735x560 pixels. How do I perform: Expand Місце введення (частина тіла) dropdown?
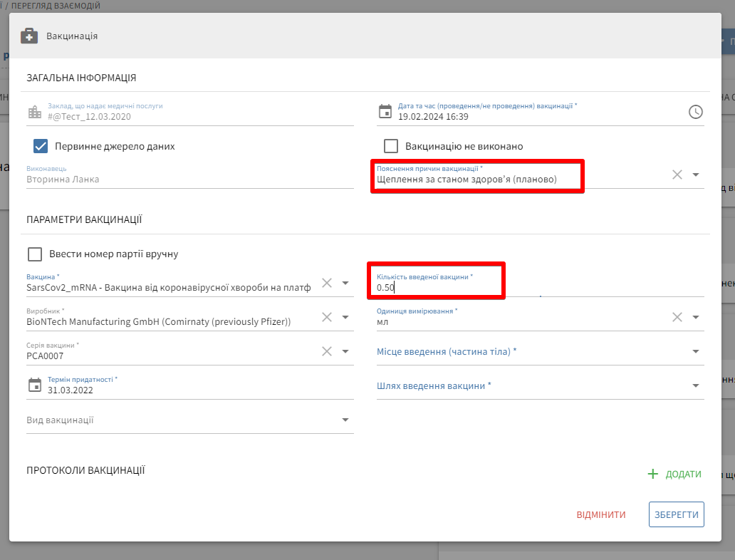pyautogui.click(x=695, y=351)
